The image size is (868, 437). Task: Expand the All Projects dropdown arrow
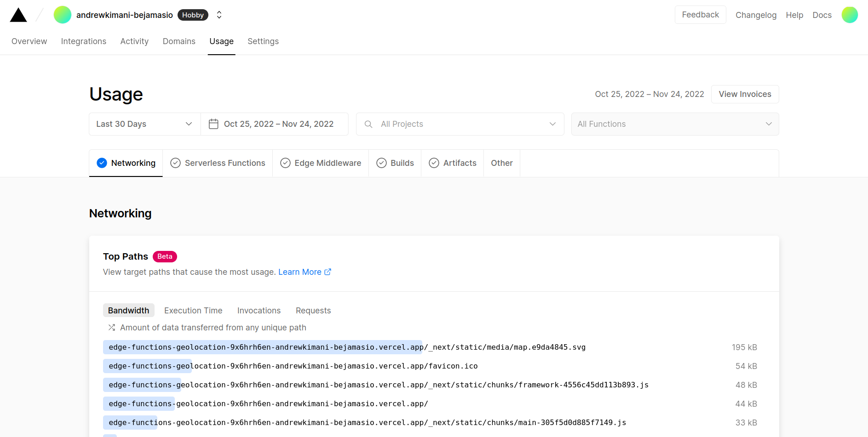552,124
